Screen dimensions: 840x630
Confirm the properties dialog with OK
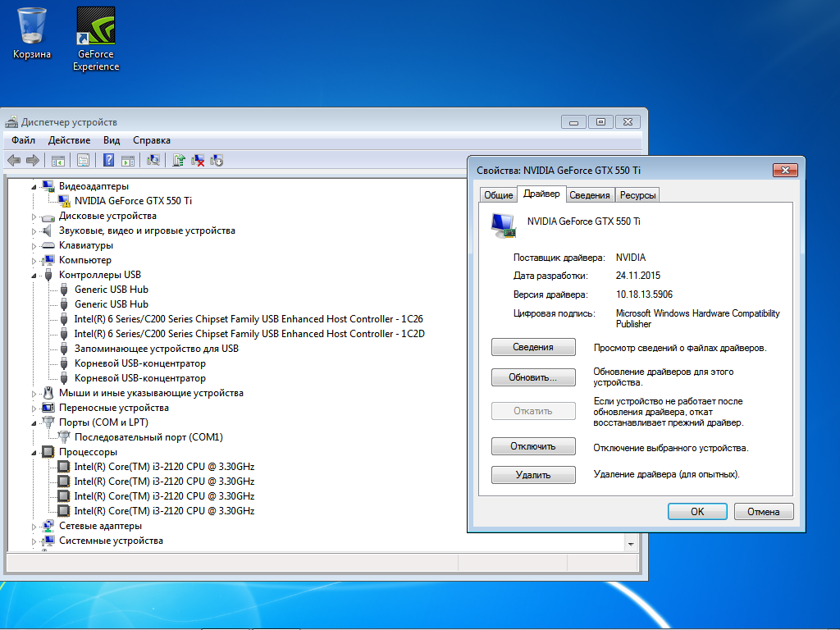(697, 512)
